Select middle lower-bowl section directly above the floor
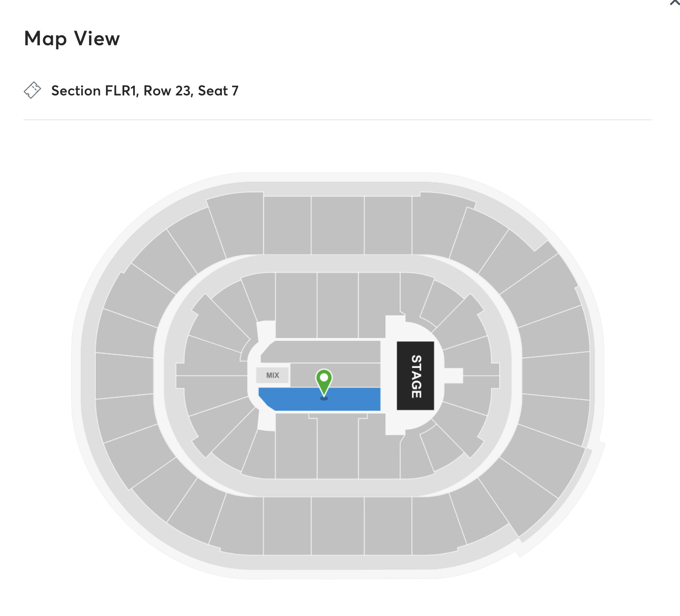Screen dimensions: 680x616 tap(337, 305)
